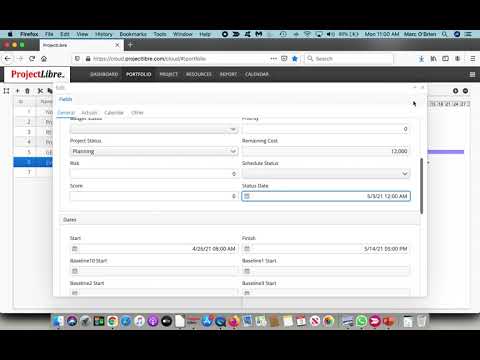Click the zoom out minus circle icon
Image resolution: width=480 pixels, height=360 pixels.
(x=465, y=91)
